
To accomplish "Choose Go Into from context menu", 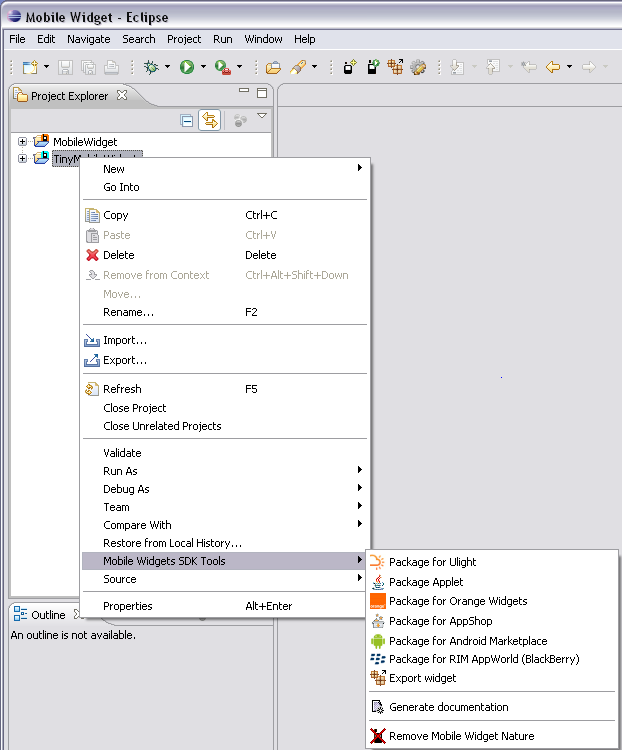I will (225, 187).
